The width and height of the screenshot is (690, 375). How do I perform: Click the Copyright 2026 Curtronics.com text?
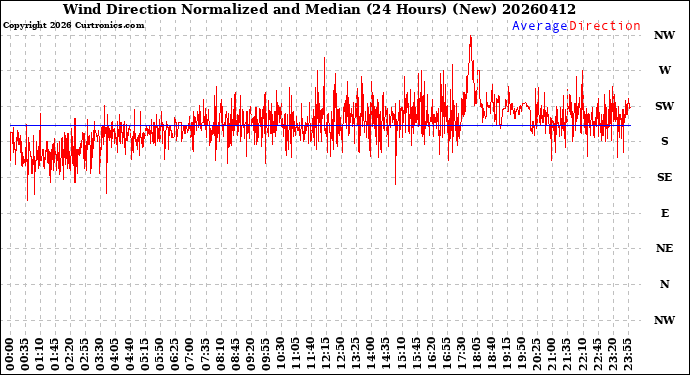tap(73, 26)
